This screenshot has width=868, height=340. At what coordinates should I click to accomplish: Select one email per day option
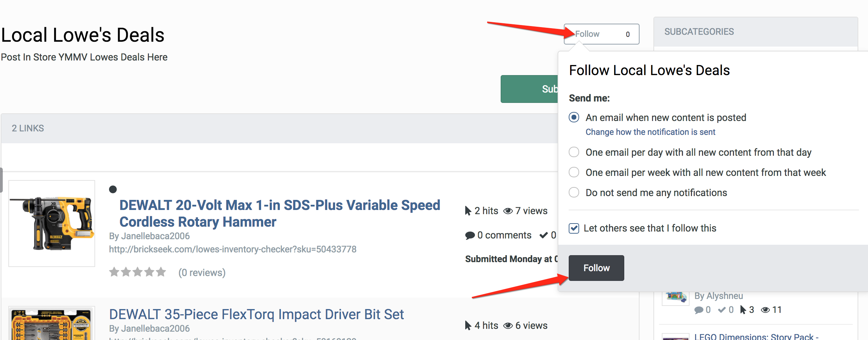(574, 152)
